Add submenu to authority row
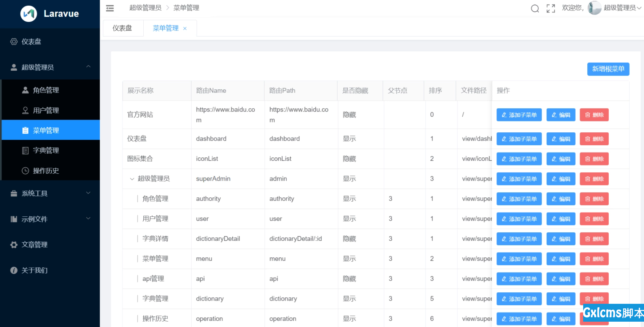 [519, 199]
